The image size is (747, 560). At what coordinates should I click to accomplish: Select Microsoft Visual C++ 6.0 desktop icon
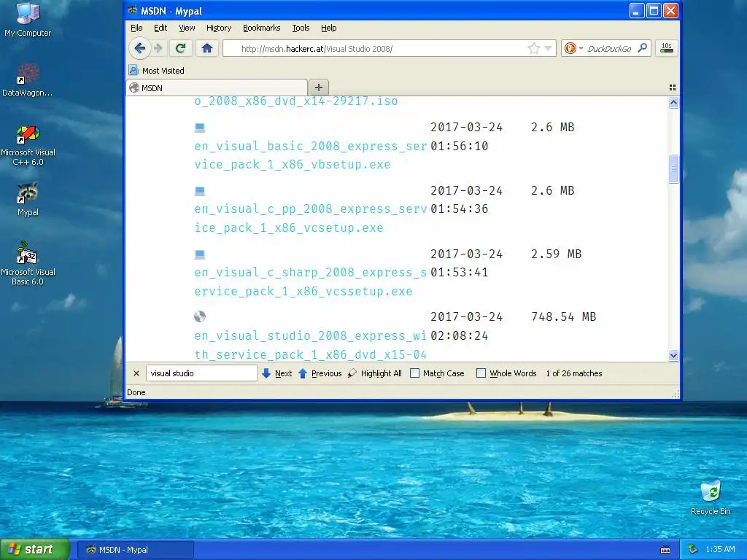[28, 146]
